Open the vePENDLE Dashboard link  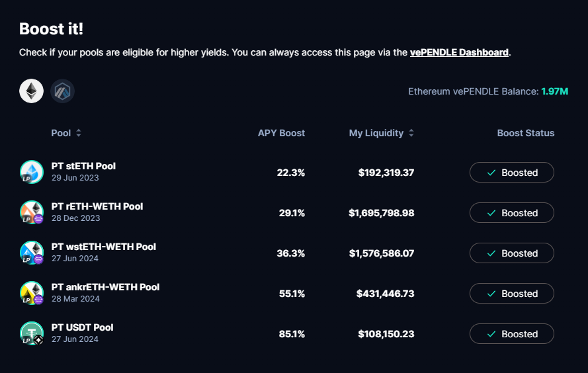(x=459, y=52)
